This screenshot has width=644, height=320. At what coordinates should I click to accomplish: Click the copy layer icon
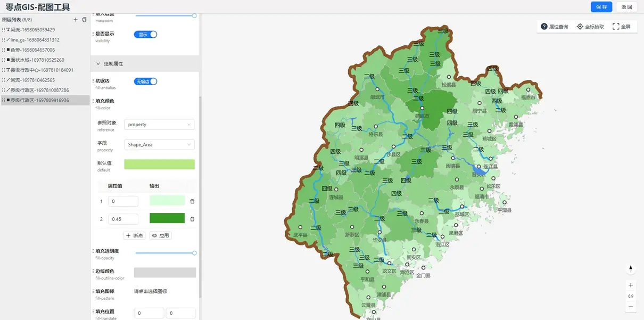click(x=84, y=20)
